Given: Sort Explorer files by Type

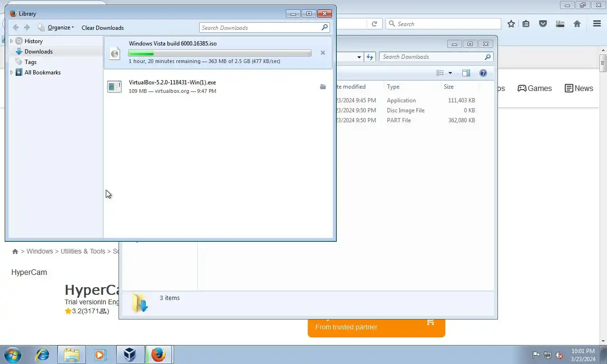Looking at the screenshot, I should (x=412, y=87).
